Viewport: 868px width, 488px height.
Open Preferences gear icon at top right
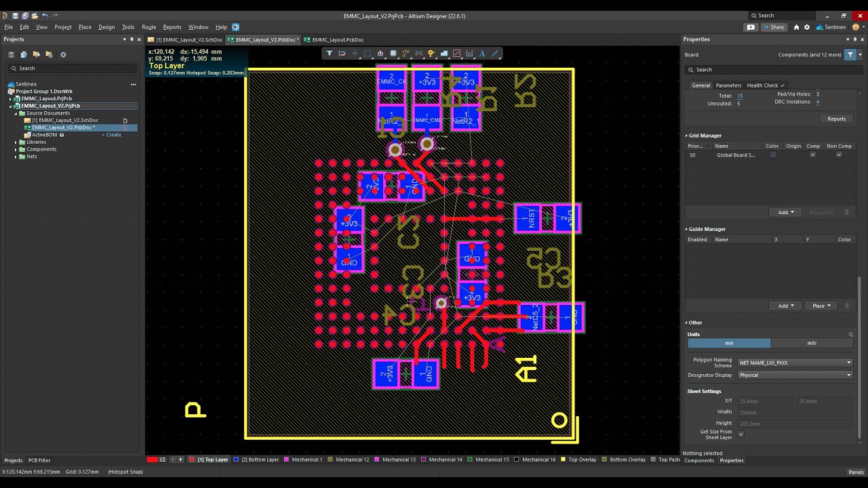806,27
